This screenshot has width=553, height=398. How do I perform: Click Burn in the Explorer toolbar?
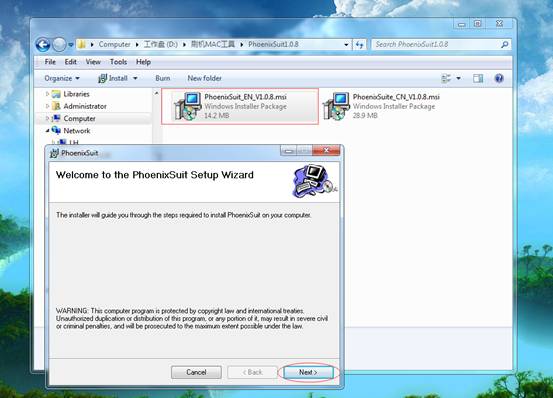coord(163,78)
